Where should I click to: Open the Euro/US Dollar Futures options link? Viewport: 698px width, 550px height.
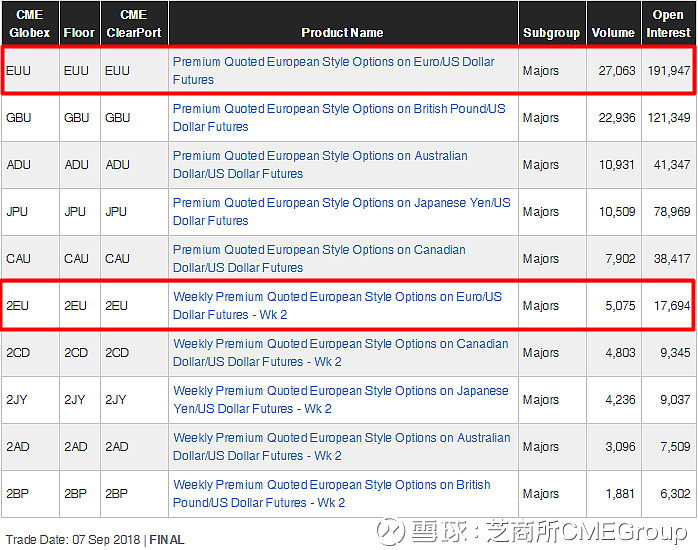pos(333,70)
